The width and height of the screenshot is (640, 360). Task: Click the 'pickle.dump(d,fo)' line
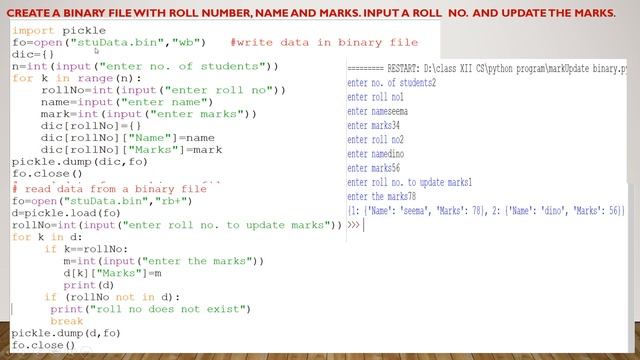[x=66, y=333]
